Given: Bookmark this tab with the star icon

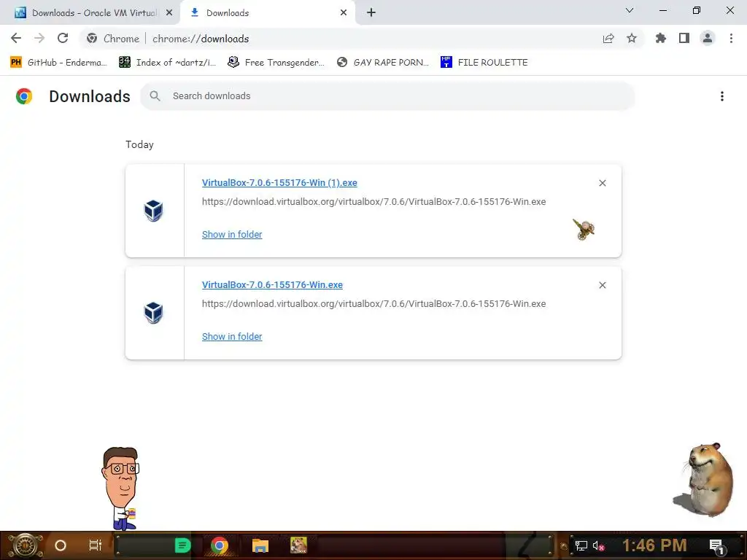Looking at the screenshot, I should click(x=632, y=38).
